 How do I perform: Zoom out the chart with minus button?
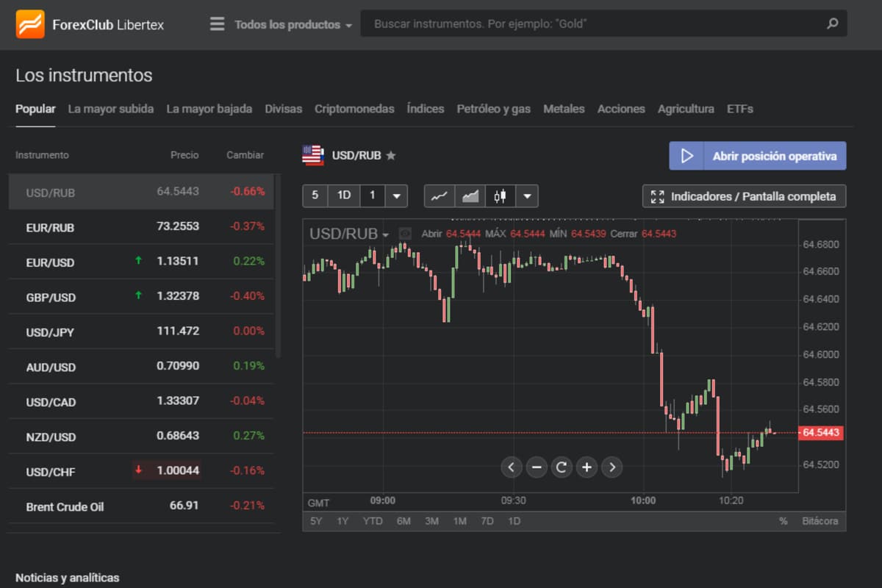[537, 467]
